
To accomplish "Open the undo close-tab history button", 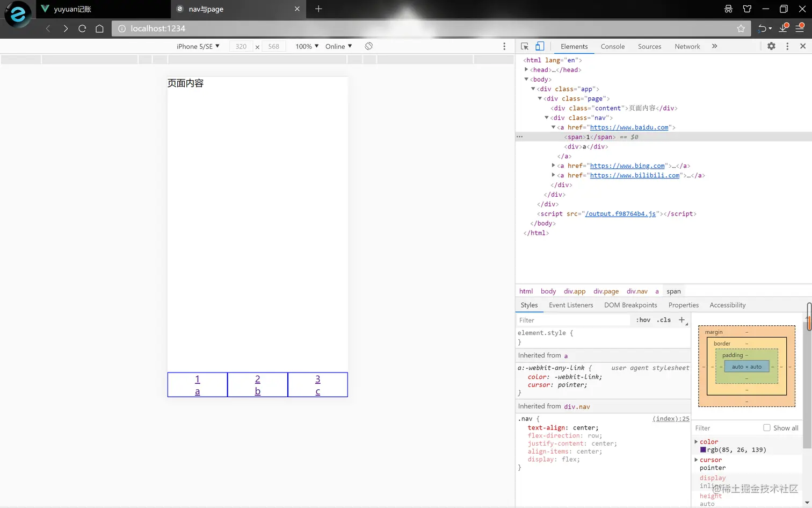I will (765, 28).
